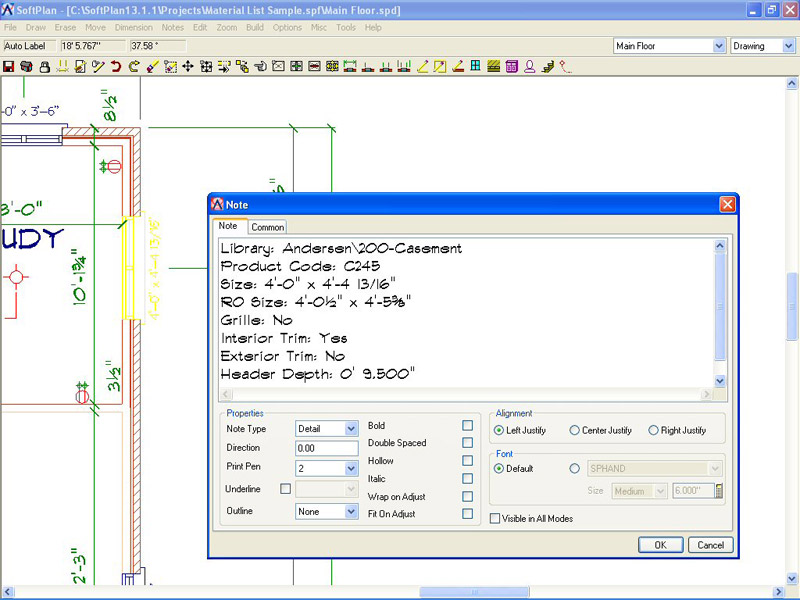Click the pointing hand icon
This screenshot has height=600, width=800.
(260, 66)
